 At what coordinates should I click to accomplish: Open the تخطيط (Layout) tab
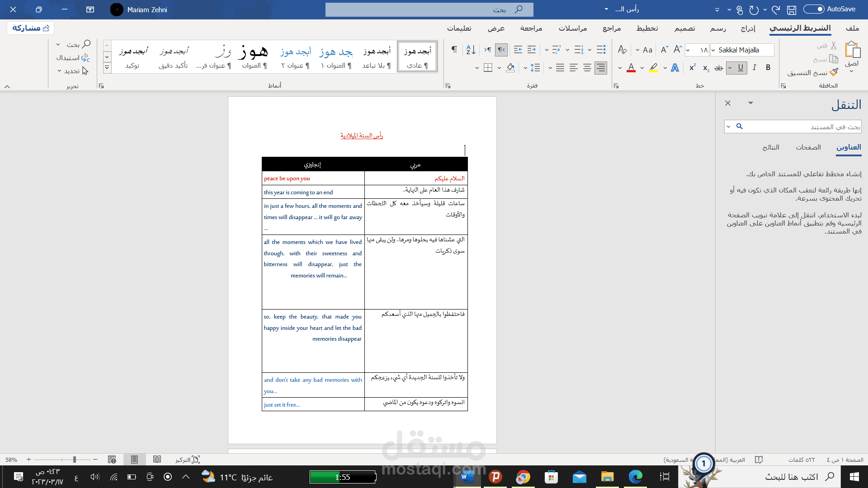click(647, 28)
